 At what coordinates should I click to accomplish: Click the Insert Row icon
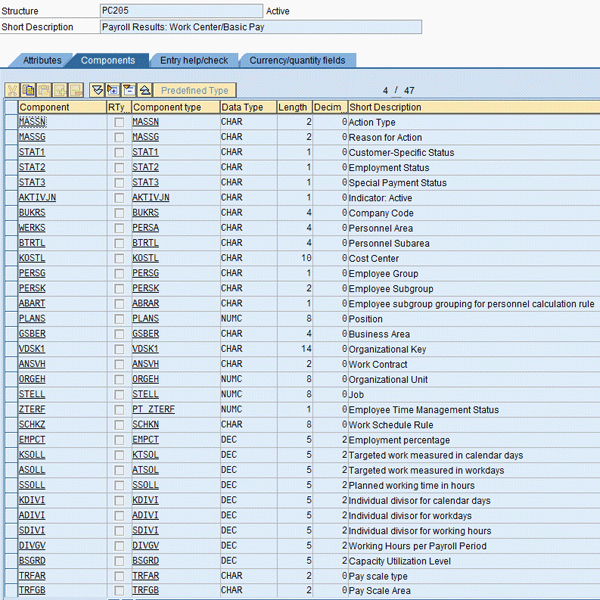pyautogui.click(x=61, y=90)
